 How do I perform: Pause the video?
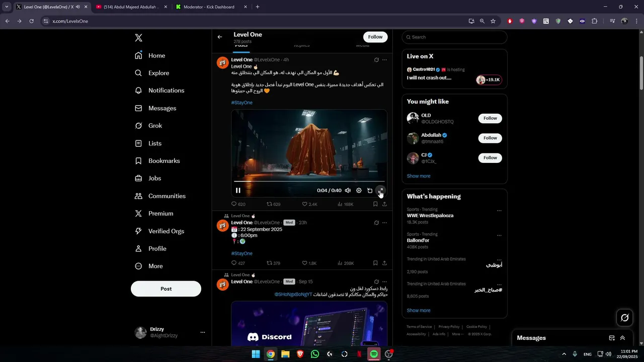pos(238,191)
